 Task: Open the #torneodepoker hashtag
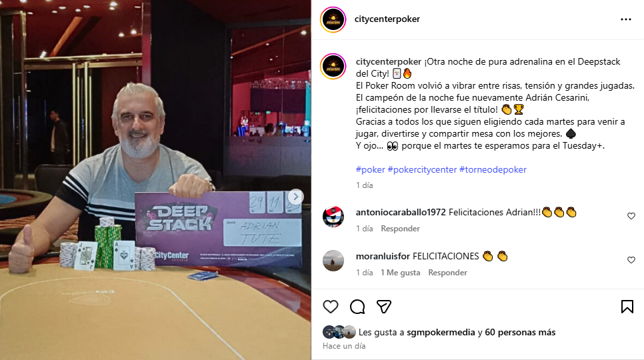tap(493, 169)
